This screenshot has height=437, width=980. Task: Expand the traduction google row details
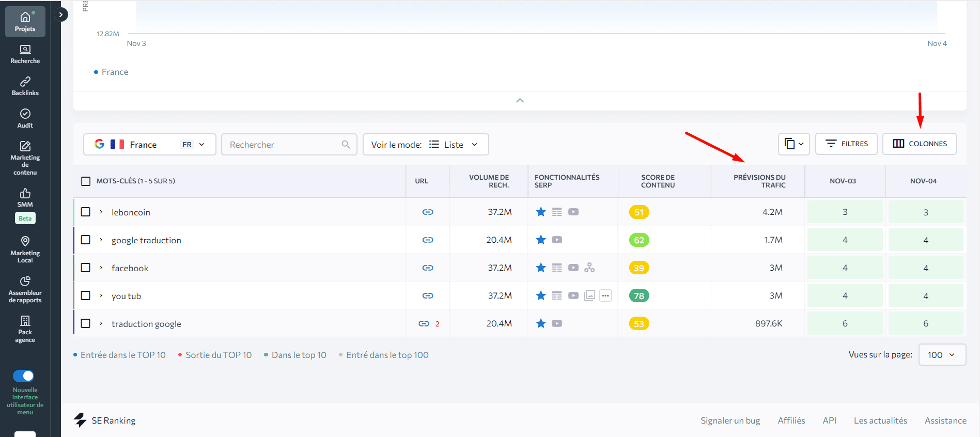tap(101, 323)
